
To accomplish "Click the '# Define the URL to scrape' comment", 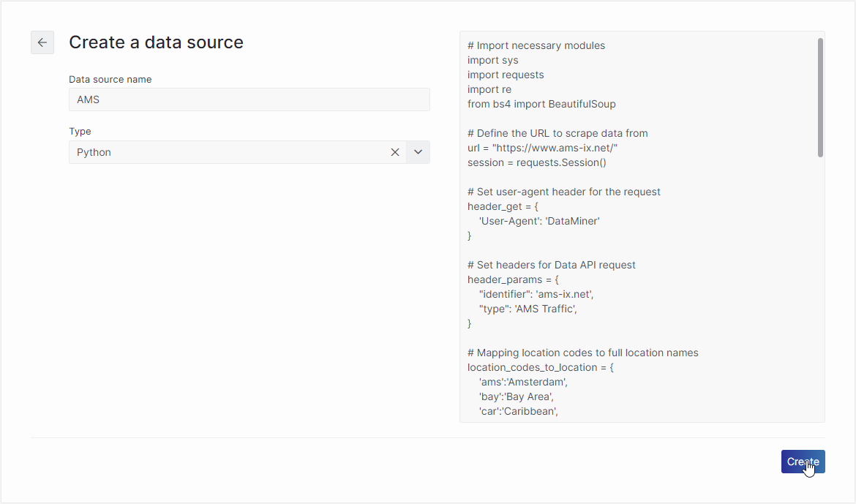I will coord(557,133).
